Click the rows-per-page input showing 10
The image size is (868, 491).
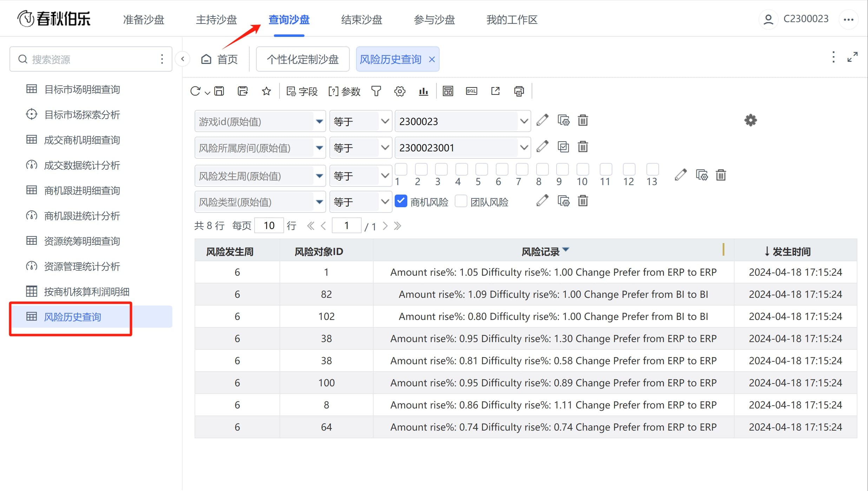(269, 225)
